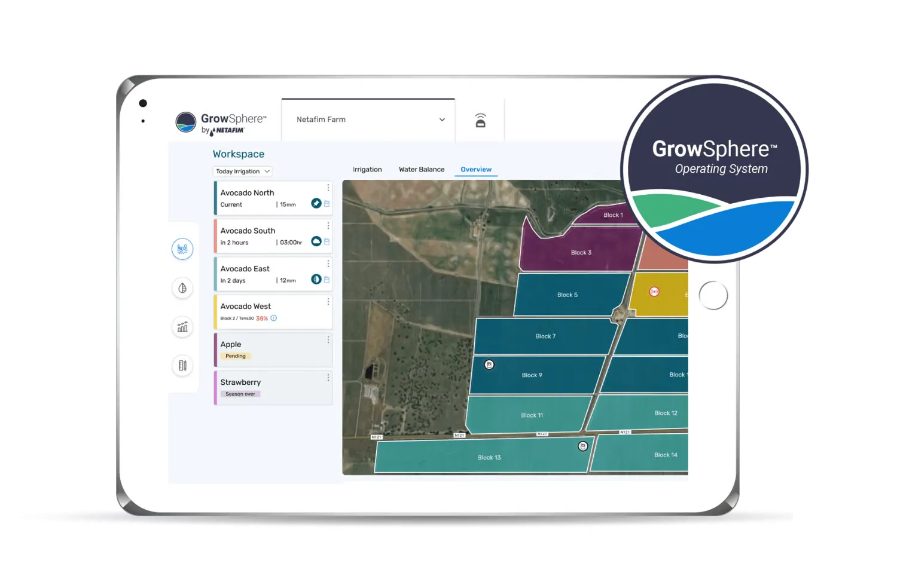Click the 'In 2 days' text on Avocado East
897x588 pixels.
pyautogui.click(x=233, y=281)
